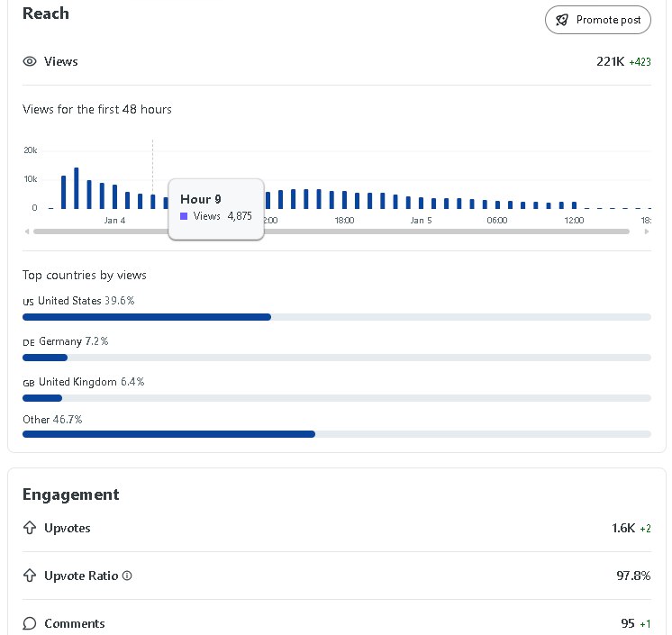Click the speech bubble icon beside Comments
Image resolution: width=672 pixels, height=635 pixels.
coord(30,623)
